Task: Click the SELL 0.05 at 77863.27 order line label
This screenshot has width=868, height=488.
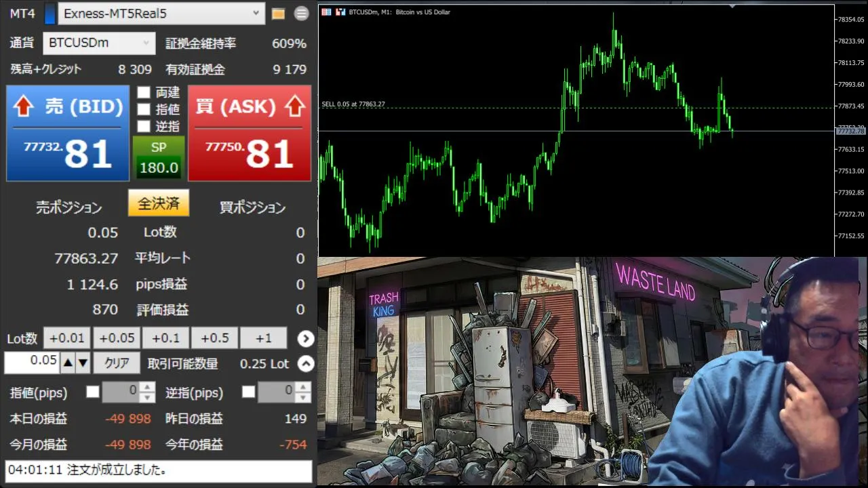Action: click(x=353, y=104)
